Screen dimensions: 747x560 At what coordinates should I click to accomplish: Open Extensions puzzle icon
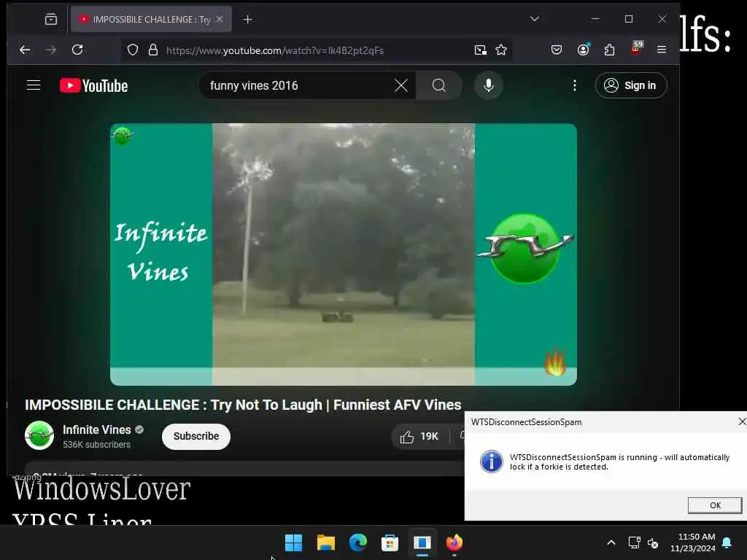[609, 50]
